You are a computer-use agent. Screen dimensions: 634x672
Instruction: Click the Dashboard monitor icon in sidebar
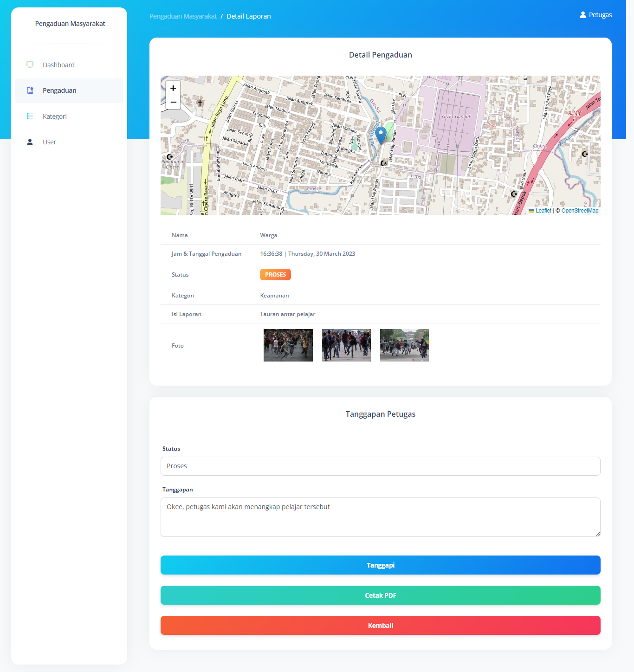point(30,65)
